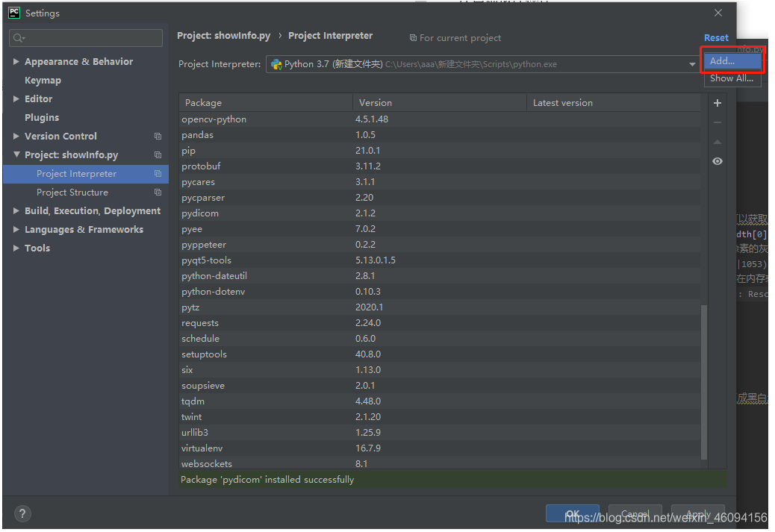Click the uninstall package minus icon
The height and width of the screenshot is (532, 775).
coord(718,122)
